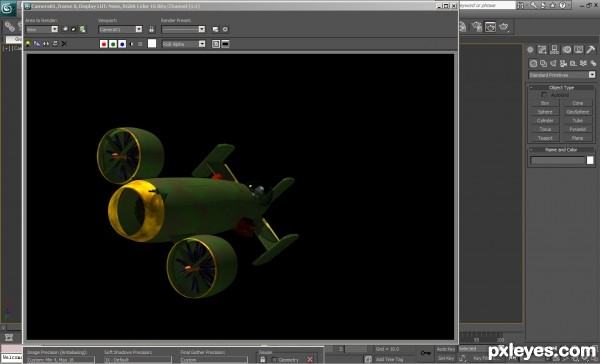Select the Helpers category icon
The height and width of the screenshot is (364, 600).
point(573,63)
